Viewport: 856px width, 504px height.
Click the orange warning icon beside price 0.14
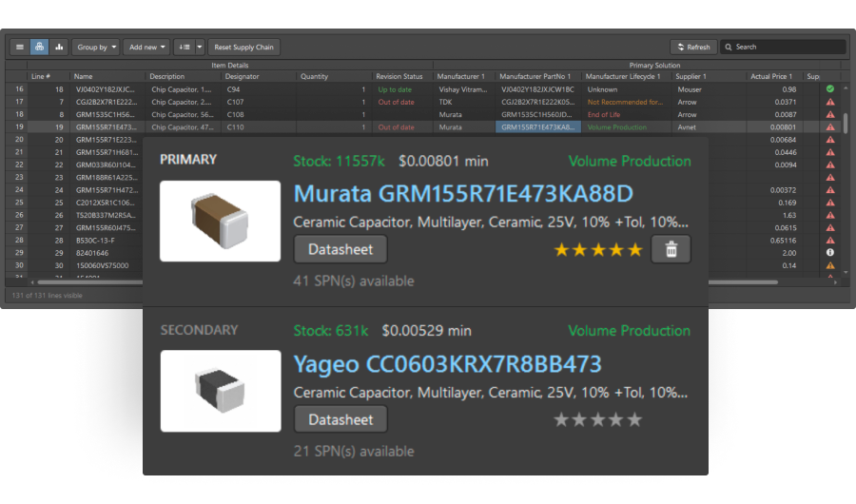click(830, 265)
